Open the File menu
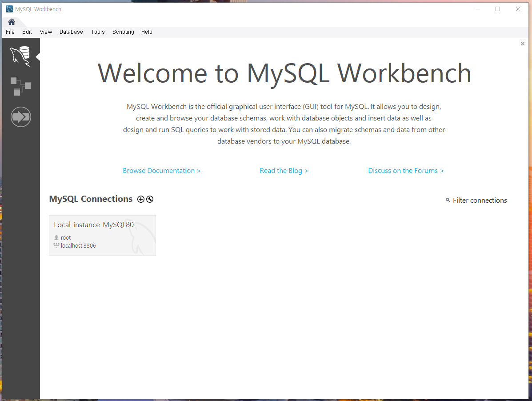 coord(10,32)
